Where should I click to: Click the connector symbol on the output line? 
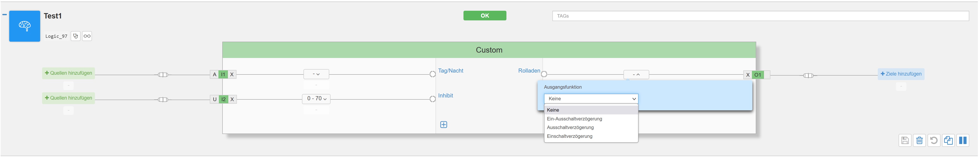click(808, 76)
